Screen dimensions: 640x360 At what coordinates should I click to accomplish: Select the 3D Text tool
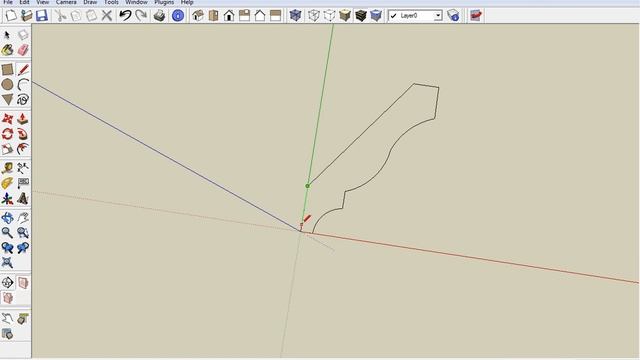[x=23, y=199]
